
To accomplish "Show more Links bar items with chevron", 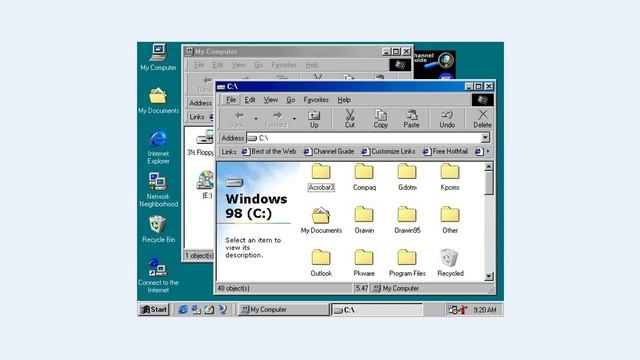I will (x=488, y=151).
